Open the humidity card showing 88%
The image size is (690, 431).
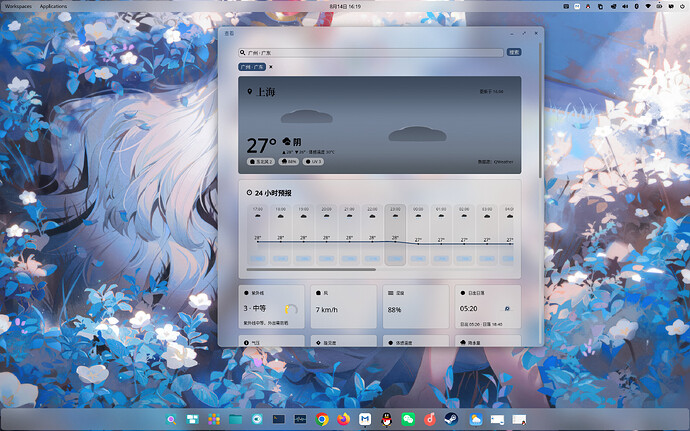tap(416, 306)
